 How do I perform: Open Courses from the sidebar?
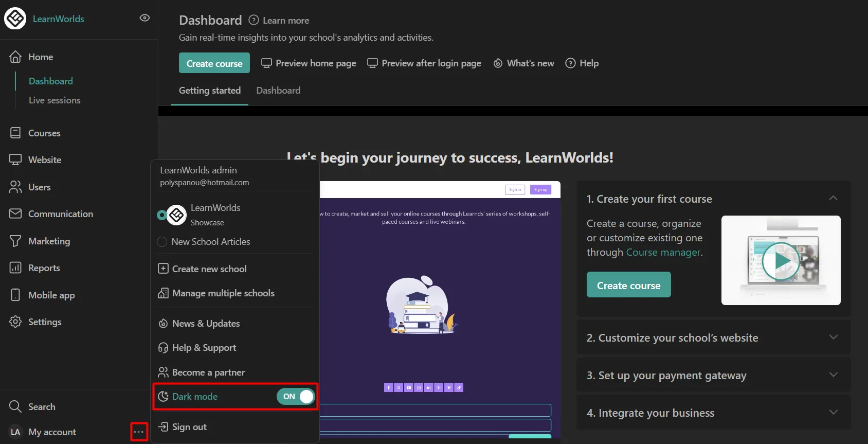(x=44, y=133)
